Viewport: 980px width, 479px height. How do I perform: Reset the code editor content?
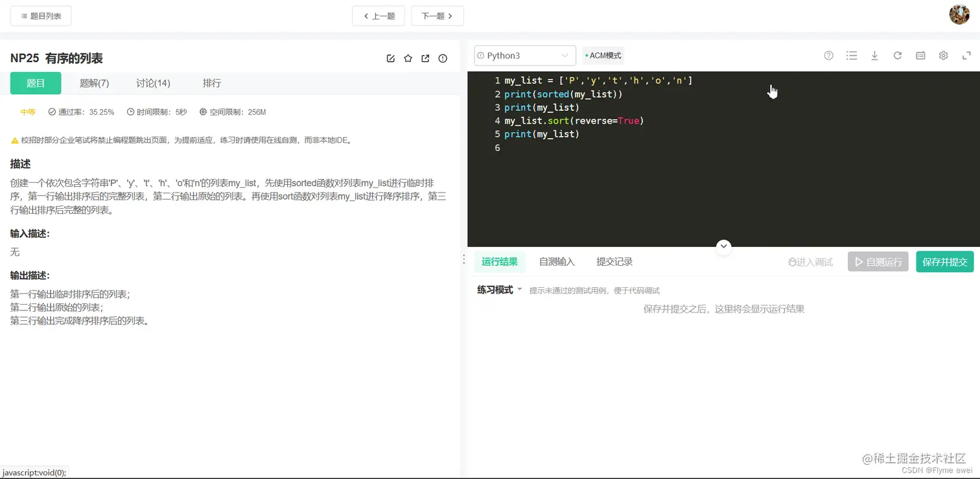tap(897, 56)
